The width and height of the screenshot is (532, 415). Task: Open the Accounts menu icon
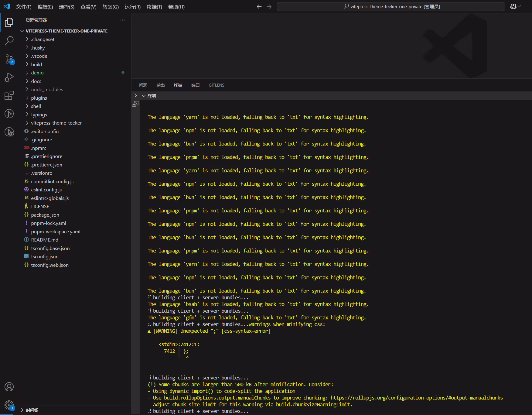click(9, 387)
